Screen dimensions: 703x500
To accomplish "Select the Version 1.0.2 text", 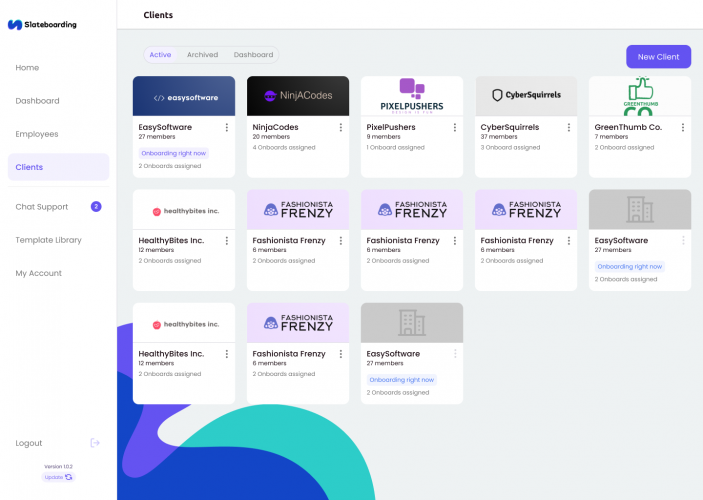I will click(58, 466).
